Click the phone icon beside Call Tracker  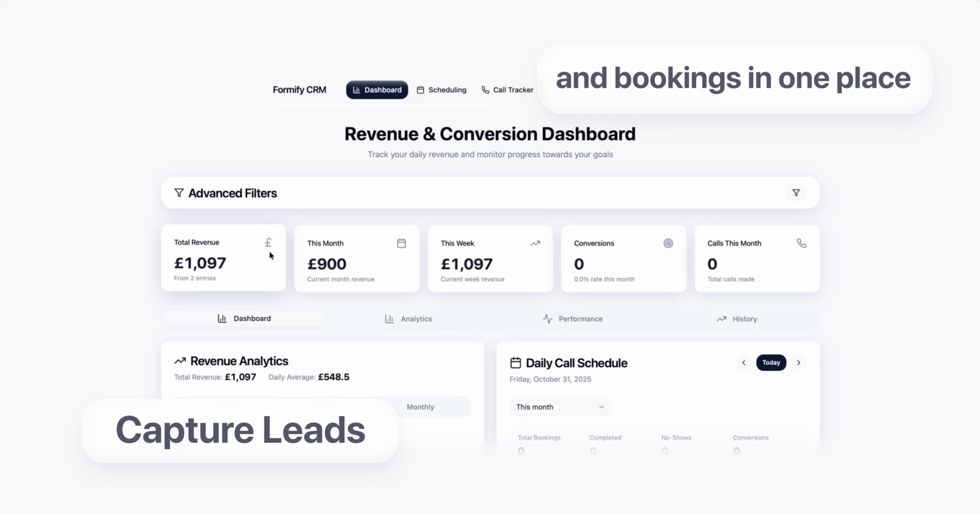pos(485,90)
